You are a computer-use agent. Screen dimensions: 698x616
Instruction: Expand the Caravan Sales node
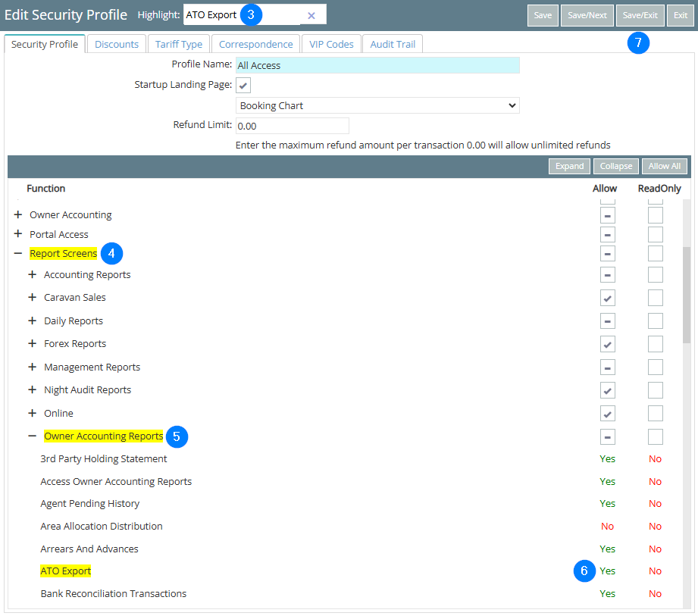click(x=33, y=298)
